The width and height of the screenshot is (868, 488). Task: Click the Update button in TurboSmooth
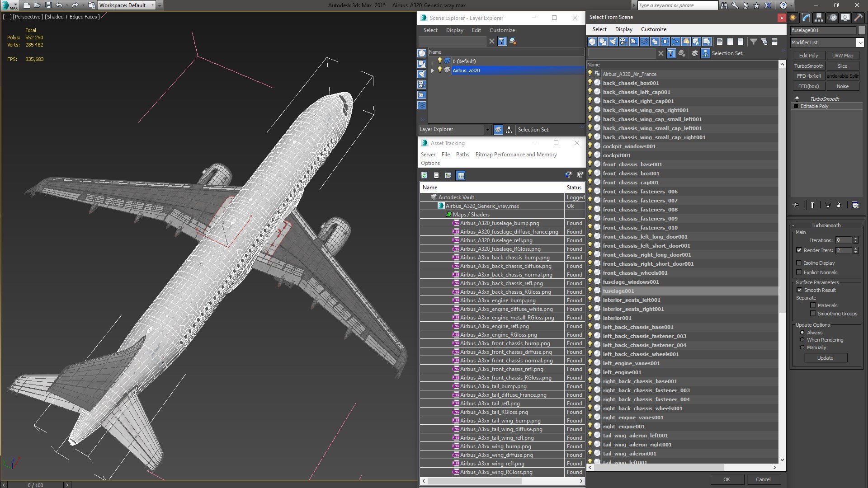(x=826, y=358)
